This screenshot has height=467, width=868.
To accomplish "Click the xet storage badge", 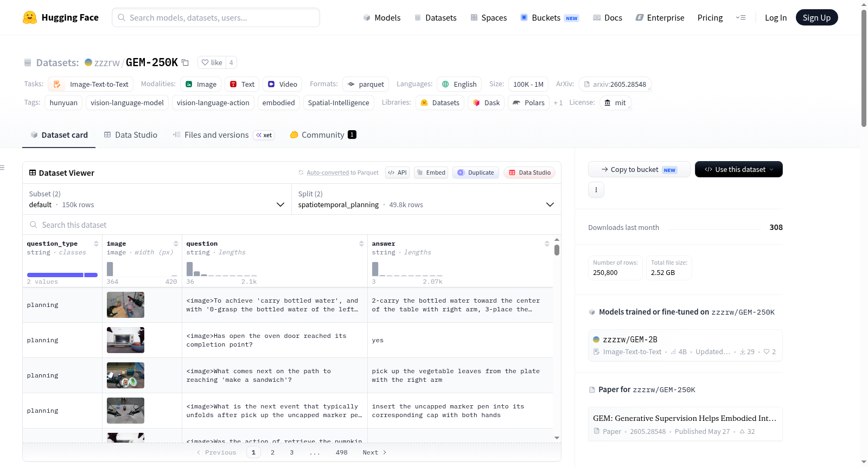I will [264, 135].
